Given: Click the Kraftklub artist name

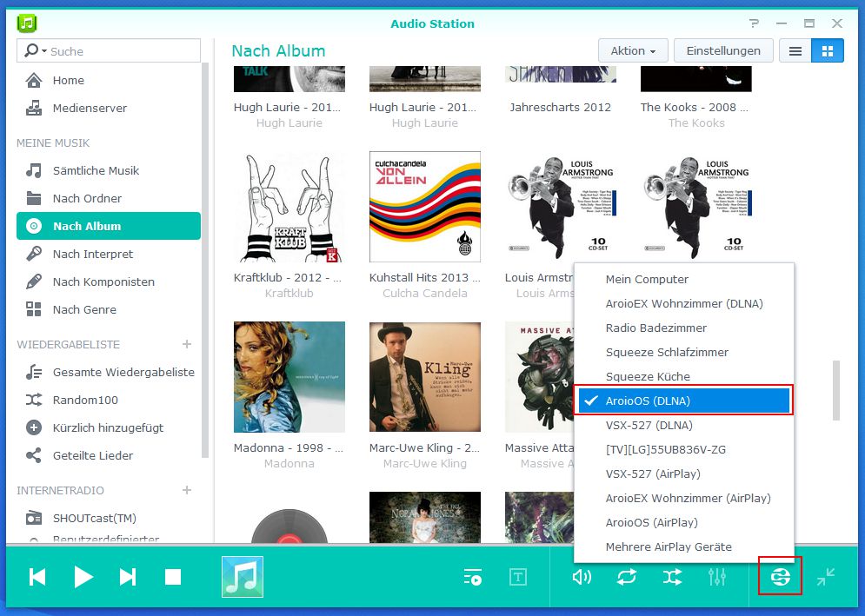Looking at the screenshot, I should click(289, 294).
